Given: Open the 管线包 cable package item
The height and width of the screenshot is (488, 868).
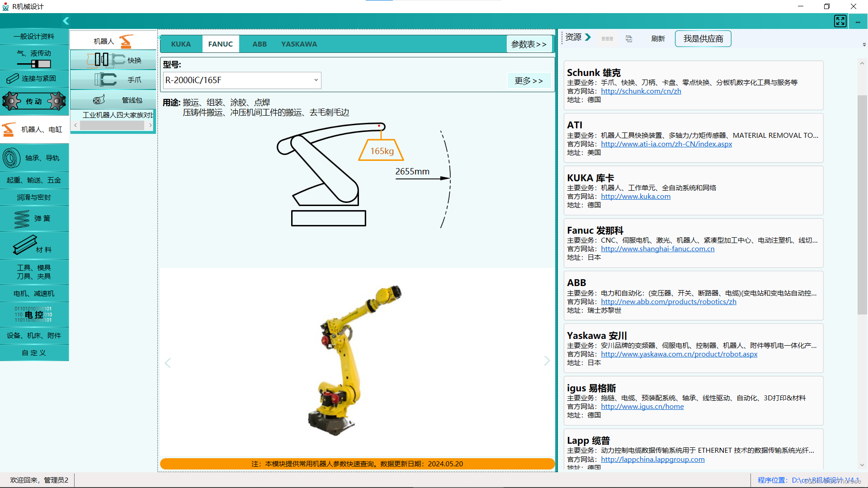Looking at the screenshot, I should [x=113, y=100].
